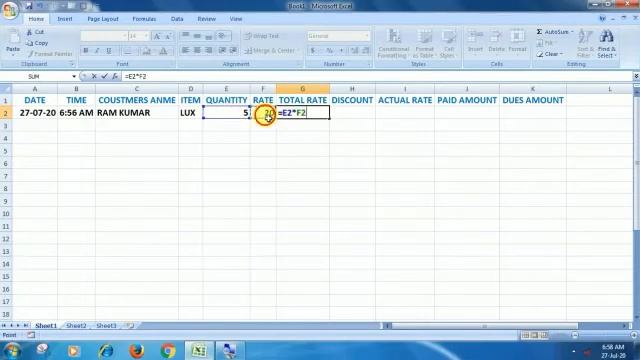Open the font name dropdown
This screenshot has height=360, width=640.
[124, 36]
